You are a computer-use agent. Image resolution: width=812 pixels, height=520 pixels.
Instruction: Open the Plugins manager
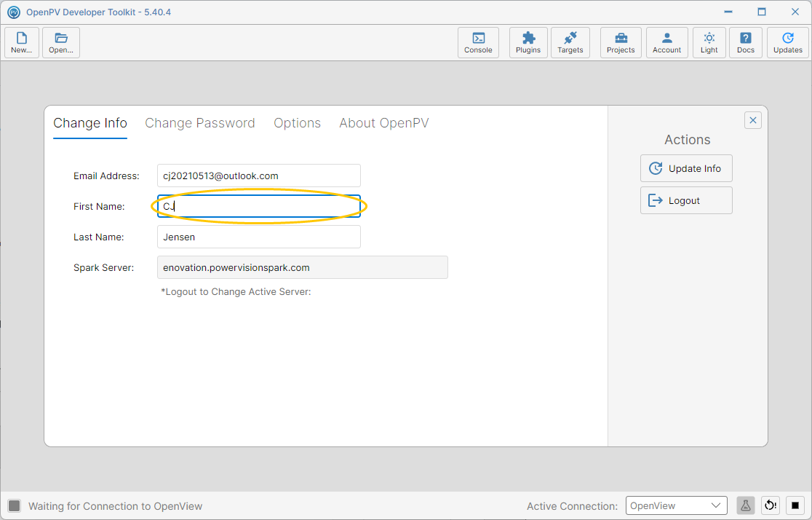point(528,42)
